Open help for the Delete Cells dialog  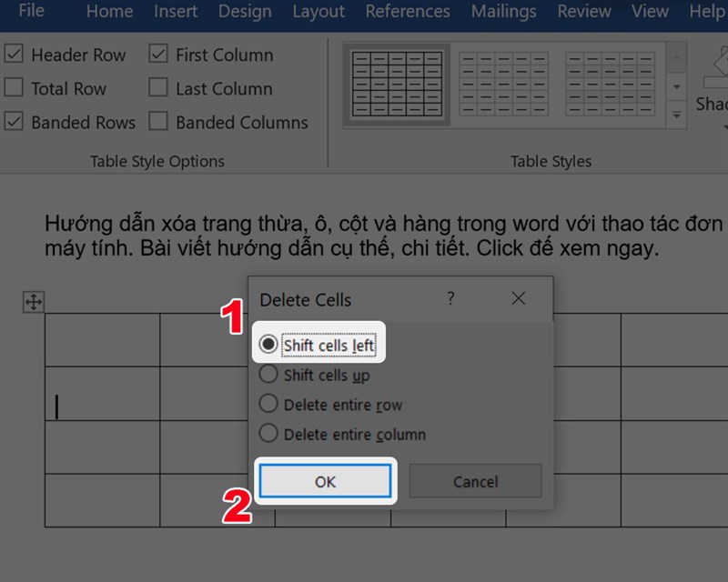tap(450, 298)
